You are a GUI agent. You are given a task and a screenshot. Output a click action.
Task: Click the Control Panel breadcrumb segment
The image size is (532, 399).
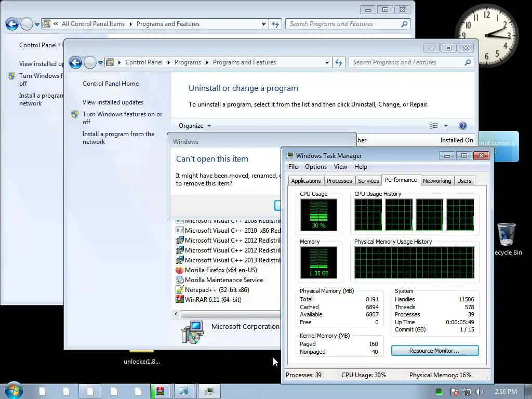point(144,62)
